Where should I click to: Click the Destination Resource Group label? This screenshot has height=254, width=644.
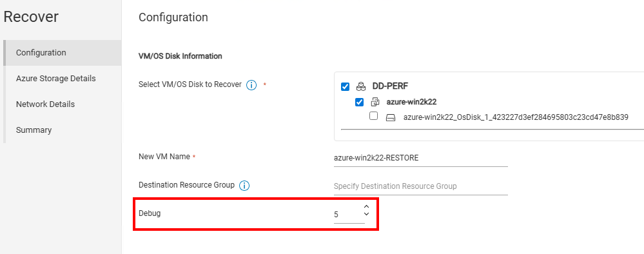186,185
